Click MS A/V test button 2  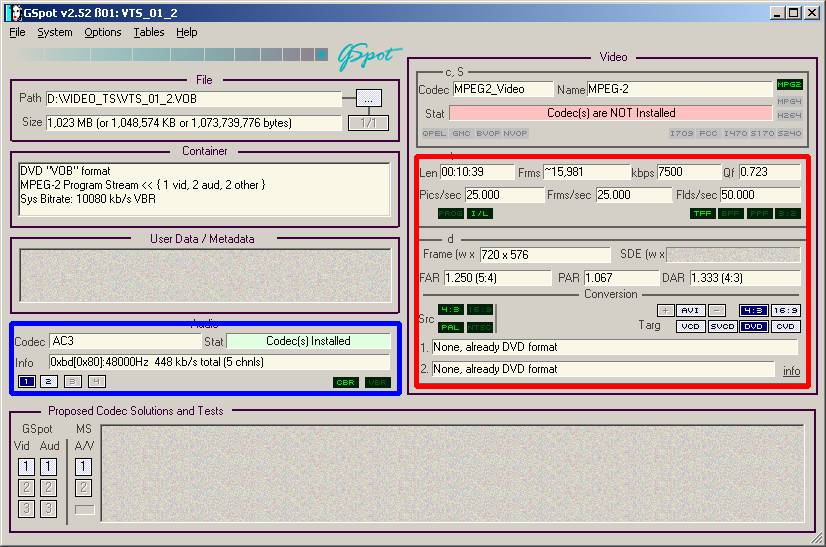(x=83, y=487)
